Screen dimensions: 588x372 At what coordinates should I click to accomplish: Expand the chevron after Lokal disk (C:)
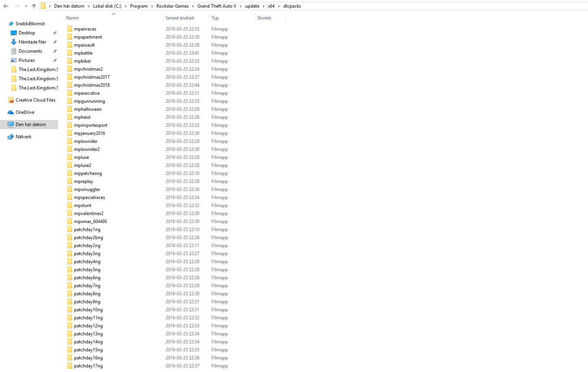pyautogui.click(x=126, y=6)
